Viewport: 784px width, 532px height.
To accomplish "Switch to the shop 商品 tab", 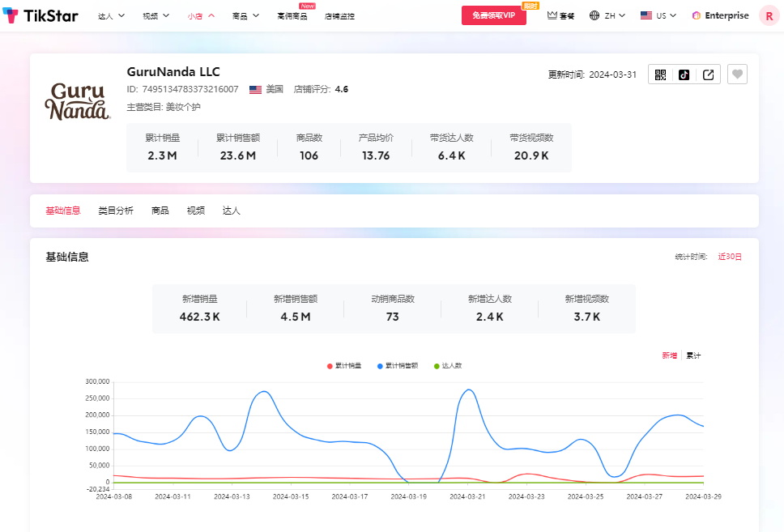I will tap(160, 211).
